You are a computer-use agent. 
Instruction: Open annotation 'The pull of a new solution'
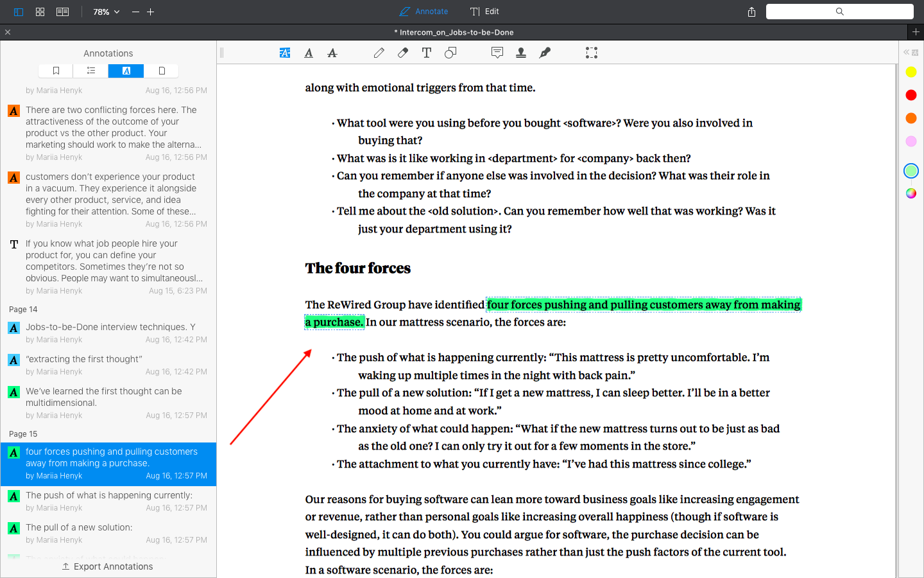108,533
